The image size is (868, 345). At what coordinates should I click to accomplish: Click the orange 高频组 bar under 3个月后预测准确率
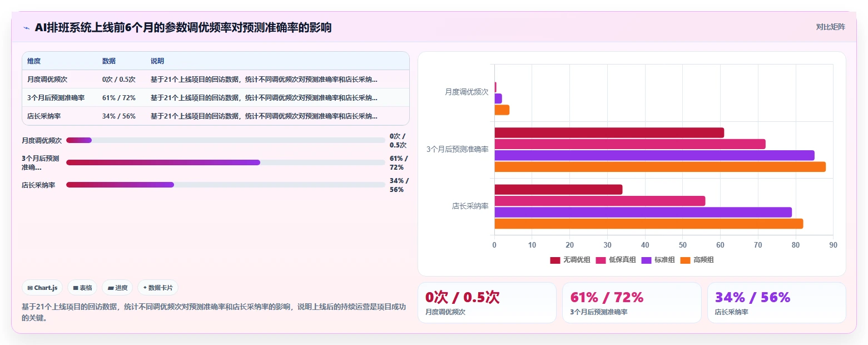coord(660,167)
